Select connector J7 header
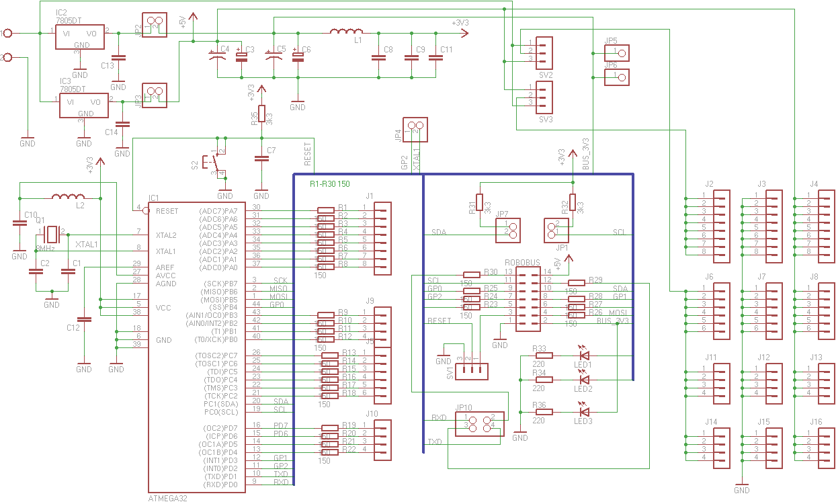836x504 pixels. pos(774,312)
